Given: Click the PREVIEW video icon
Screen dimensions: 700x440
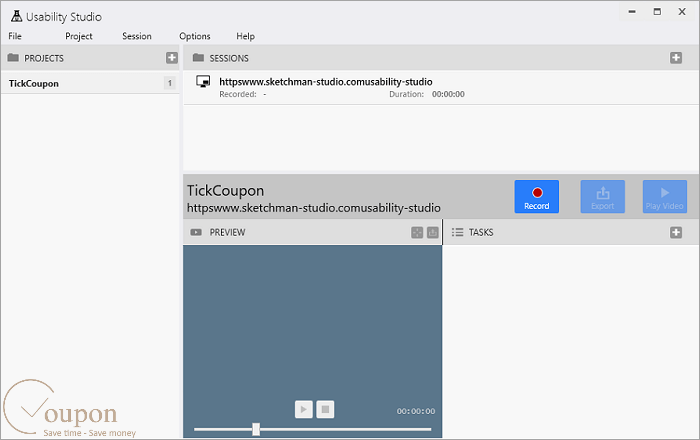Looking at the screenshot, I should [196, 232].
